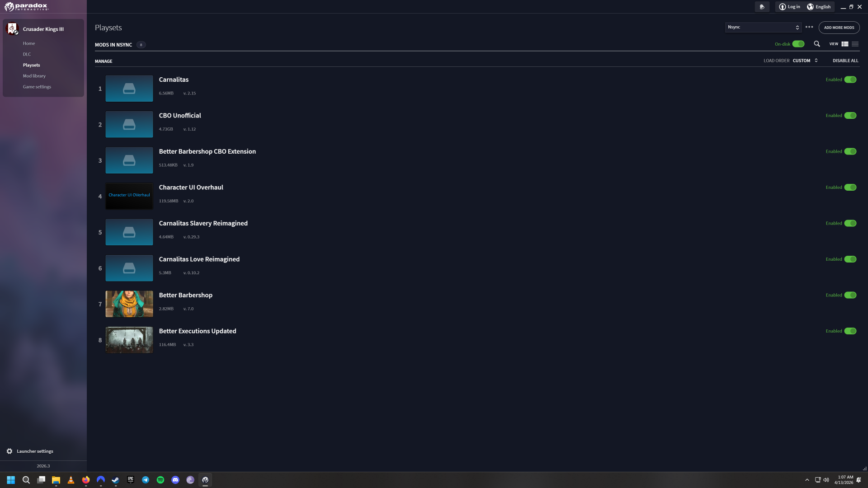This screenshot has width=868, height=488.
Task: Click the search magnifier in playsets
Action: 817,44
